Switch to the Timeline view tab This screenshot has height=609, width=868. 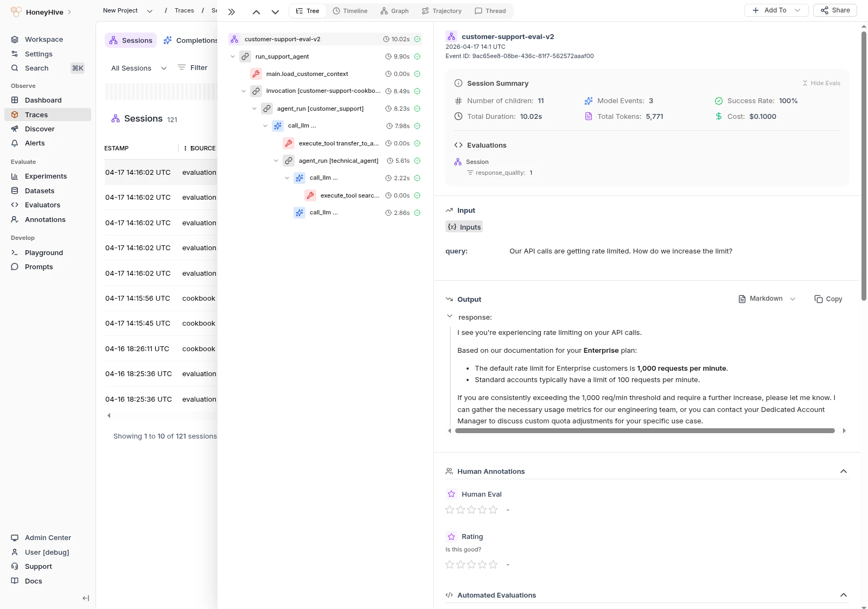[350, 11]
